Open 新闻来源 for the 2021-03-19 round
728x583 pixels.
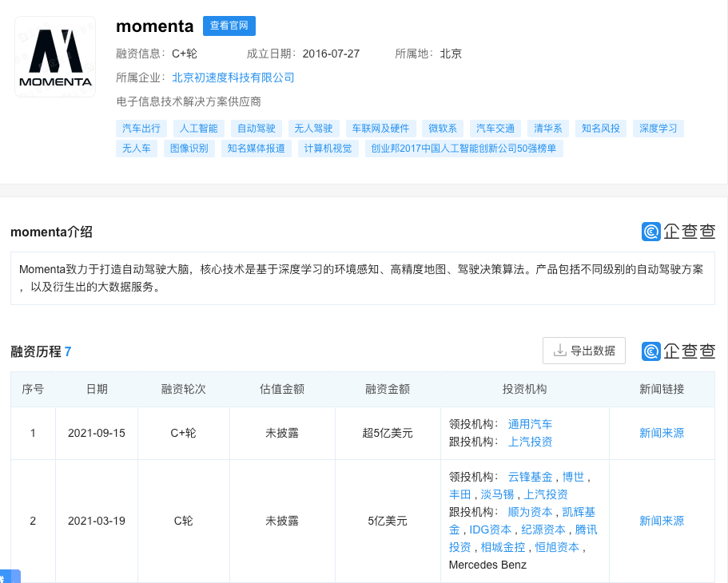point(662,521)
